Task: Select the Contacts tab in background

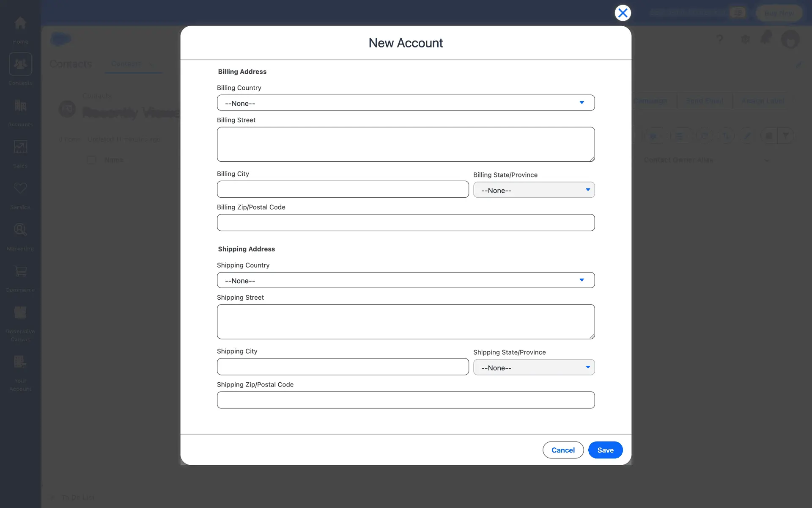Action: point(126,64)
